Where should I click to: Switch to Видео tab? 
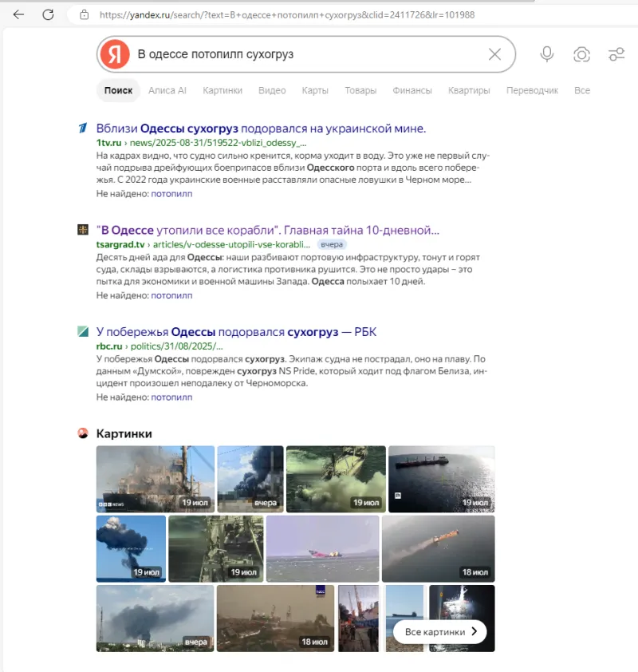pyautogui.click(x=272, y=90)
